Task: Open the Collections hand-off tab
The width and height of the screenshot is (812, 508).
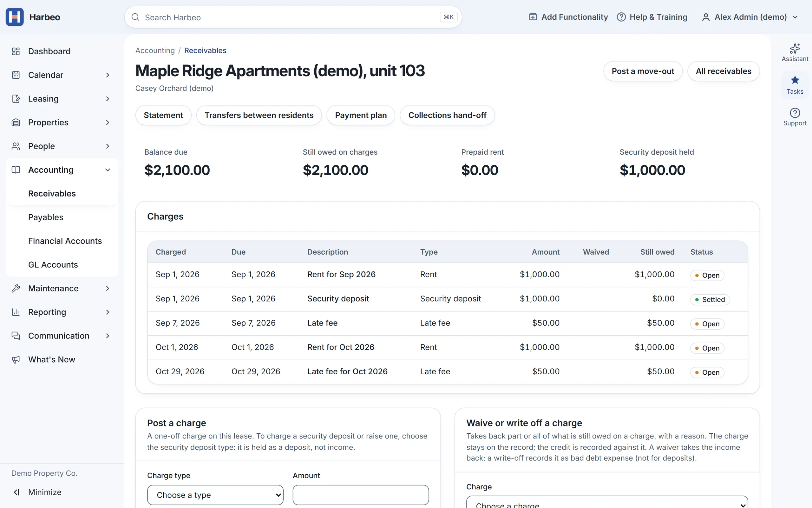Action: coord(447,115)
